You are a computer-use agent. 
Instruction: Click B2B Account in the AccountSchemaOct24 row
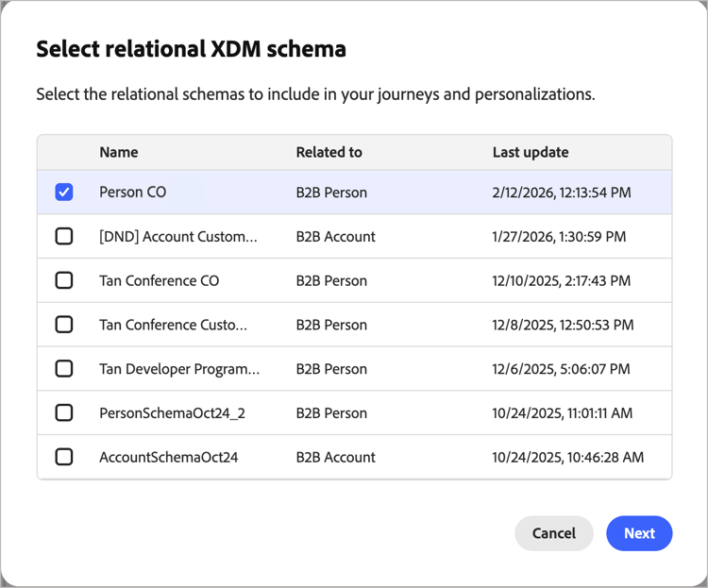click(335, 457)
